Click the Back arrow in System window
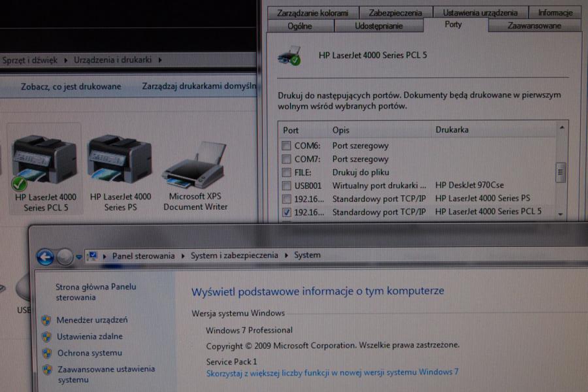The height and width of the screenshot is (392, 588). click(45, 257)
